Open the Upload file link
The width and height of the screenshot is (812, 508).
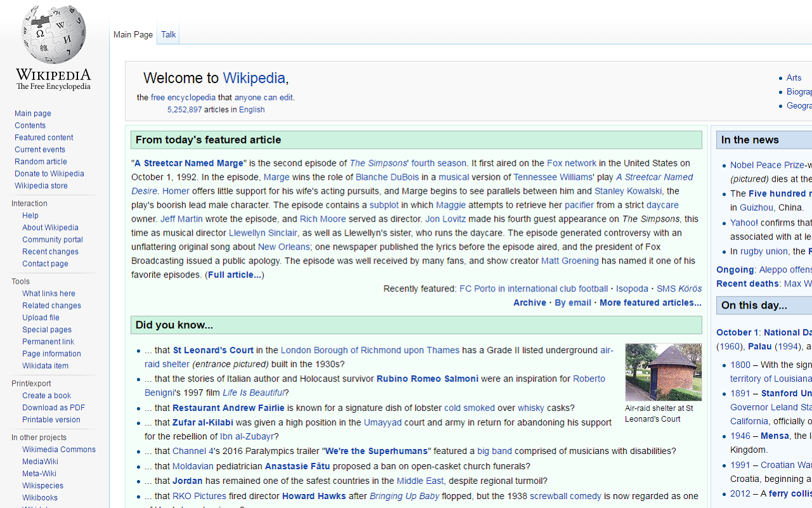[41, 318]
